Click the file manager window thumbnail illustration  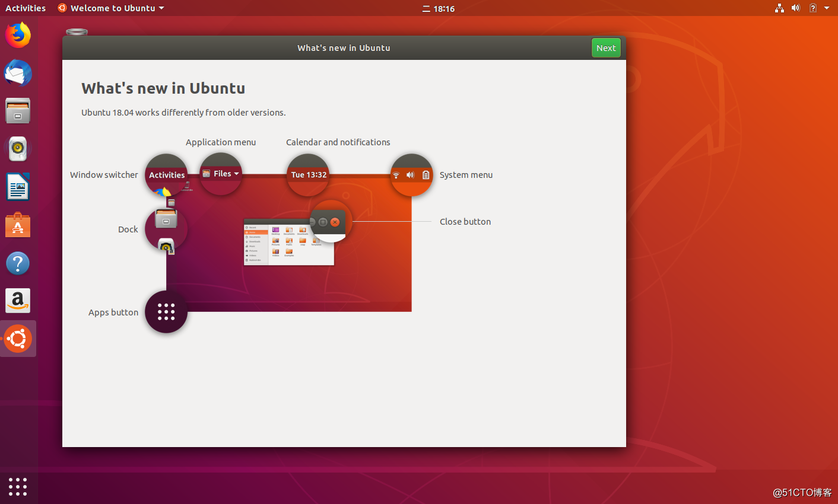point(289,243)
